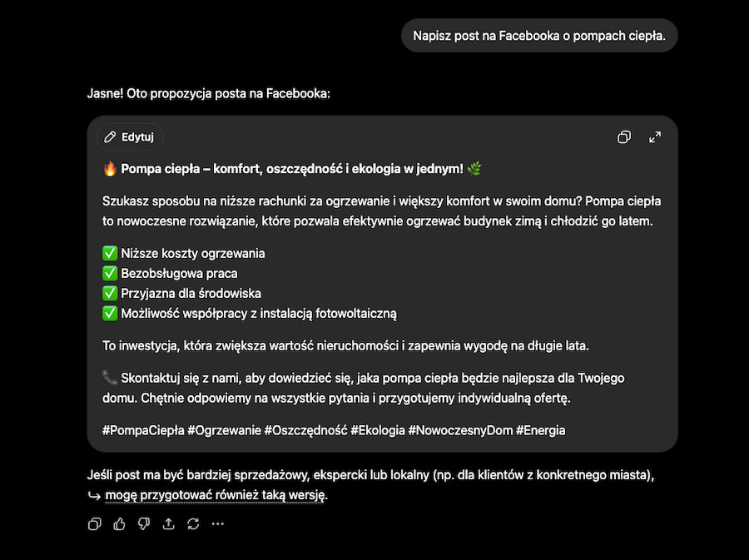
Task: Share the response with the upload arrow icon
Action: click(169, 523)
